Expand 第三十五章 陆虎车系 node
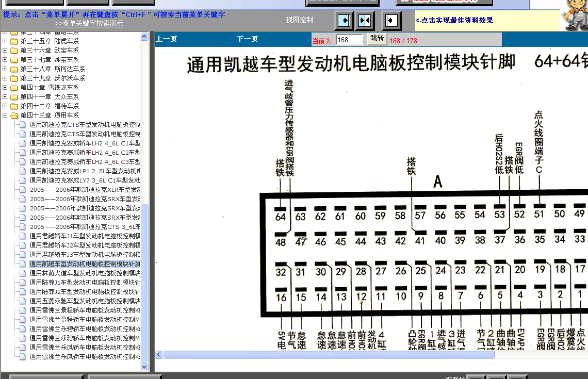 coord(5,41)
